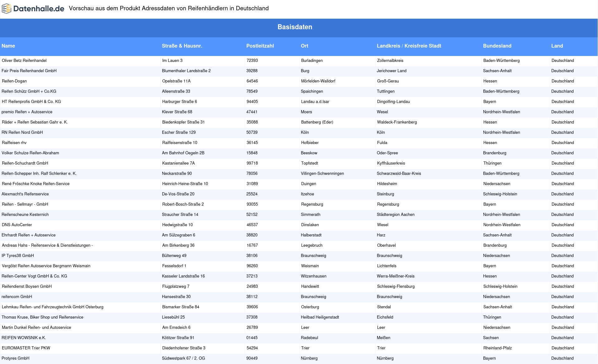
Task: Click the DNS AutoCenter name
Action: pyautogui.click(x=17, y=225)
